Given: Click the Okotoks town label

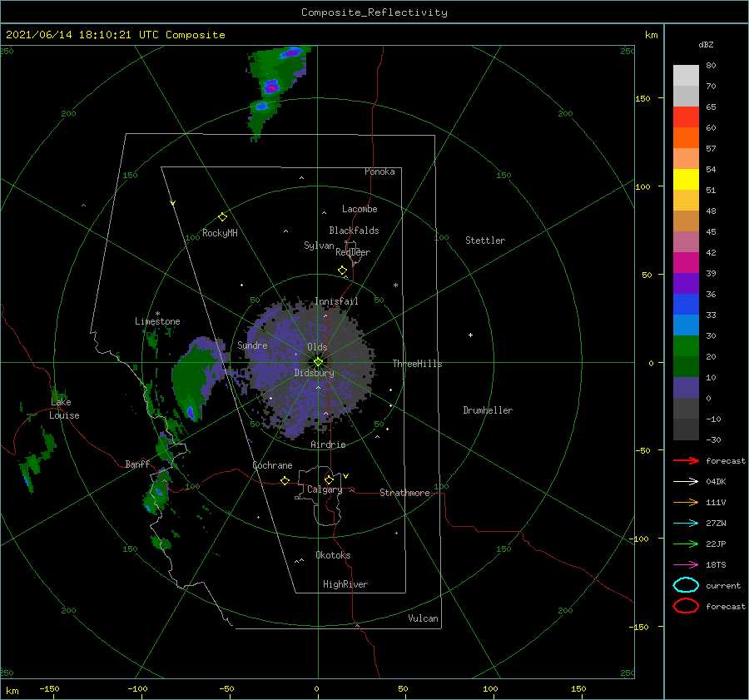Looking at the screenshot, I should 333,555.
